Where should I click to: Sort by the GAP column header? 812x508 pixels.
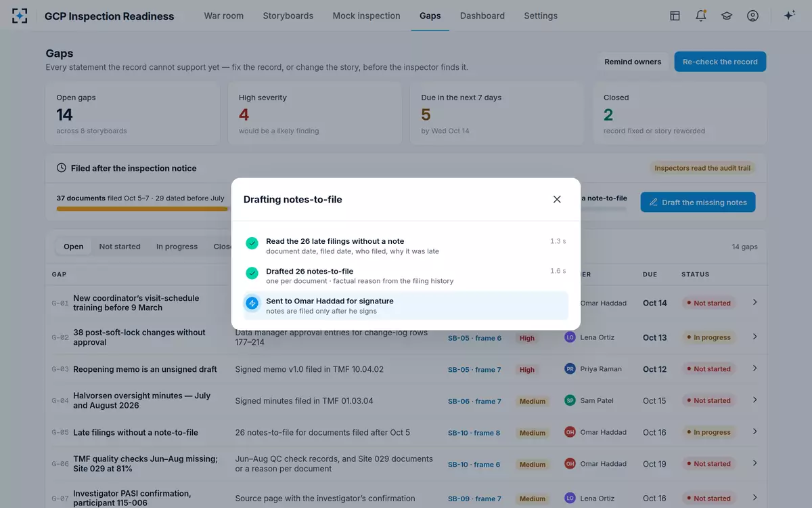[59, 274]
